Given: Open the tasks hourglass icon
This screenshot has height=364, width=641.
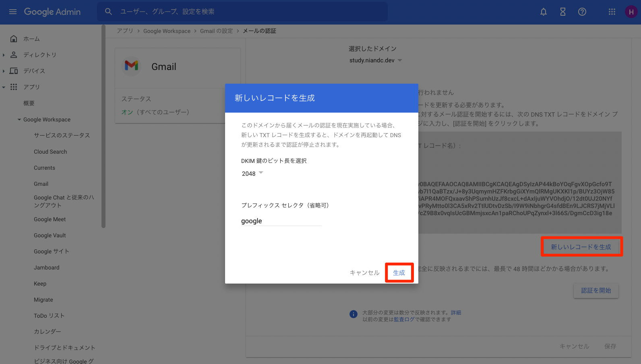Looking at the screenshot, I should 563,12.
